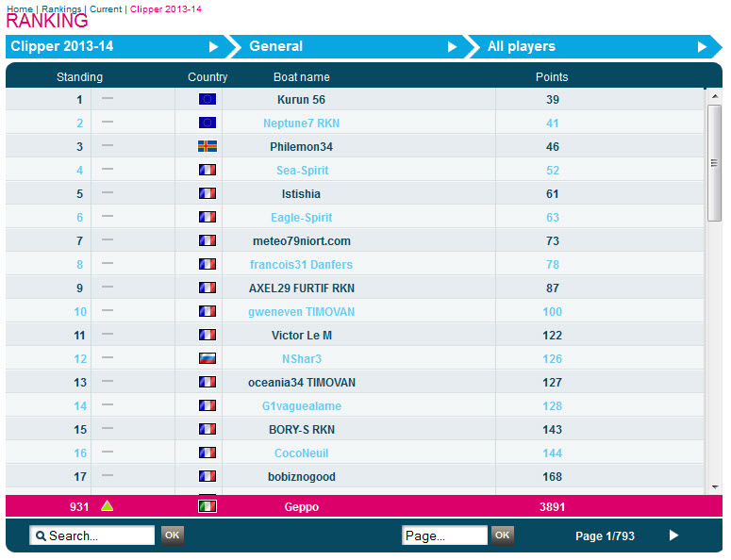This screenshot has width=731, height=560.
Task: Open the Current breadcrumb link
Action: (x=106, y=8)
